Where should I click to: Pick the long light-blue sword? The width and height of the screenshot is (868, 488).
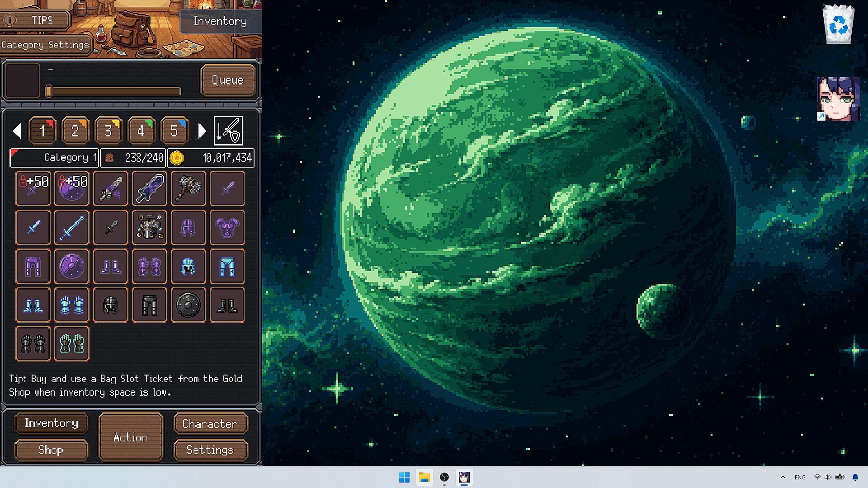coord(72,227)
